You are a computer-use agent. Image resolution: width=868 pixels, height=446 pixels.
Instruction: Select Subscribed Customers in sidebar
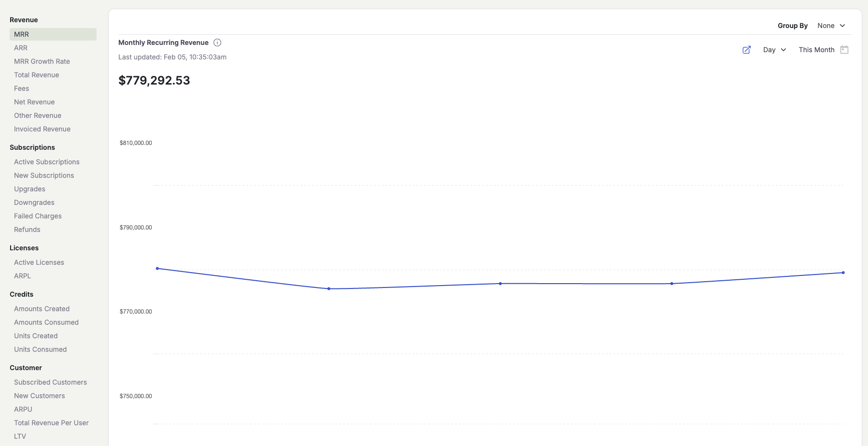point(50,382)
